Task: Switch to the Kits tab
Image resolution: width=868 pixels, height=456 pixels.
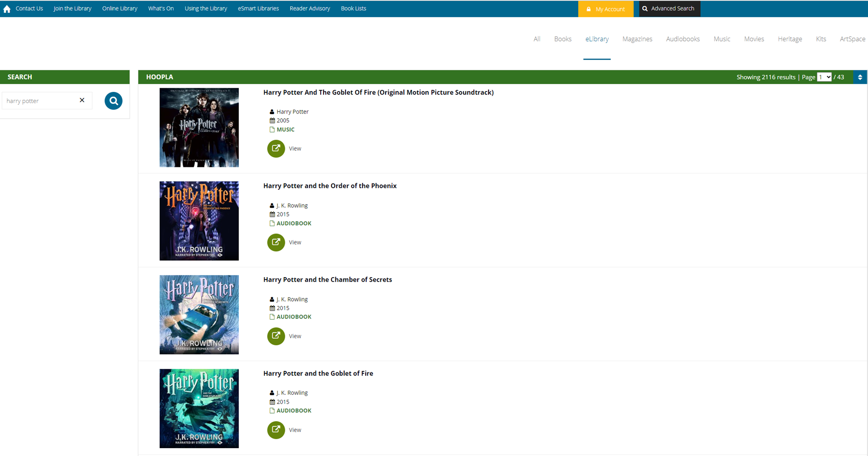Action: click(821, 39)
